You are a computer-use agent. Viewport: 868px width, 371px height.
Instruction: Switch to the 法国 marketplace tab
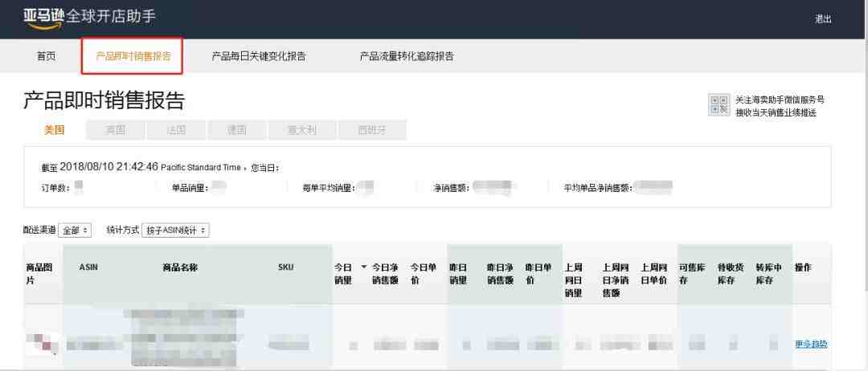point(176,130)
